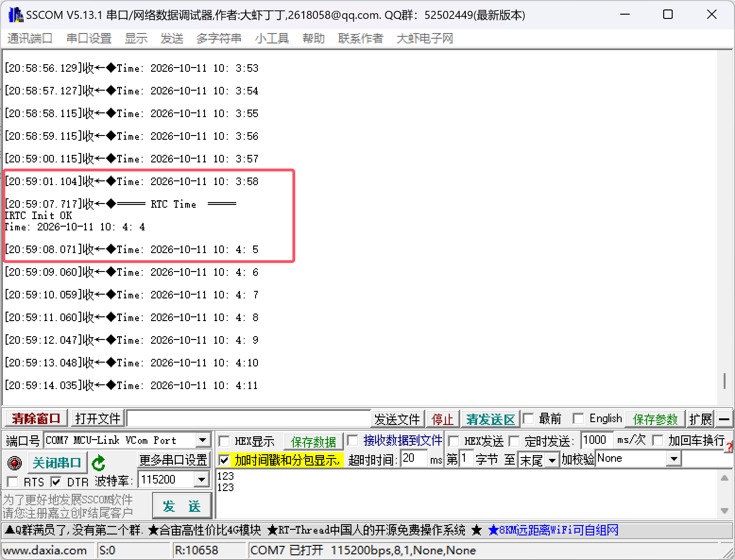Toggle the DTR checkbox

click(56, 482)
